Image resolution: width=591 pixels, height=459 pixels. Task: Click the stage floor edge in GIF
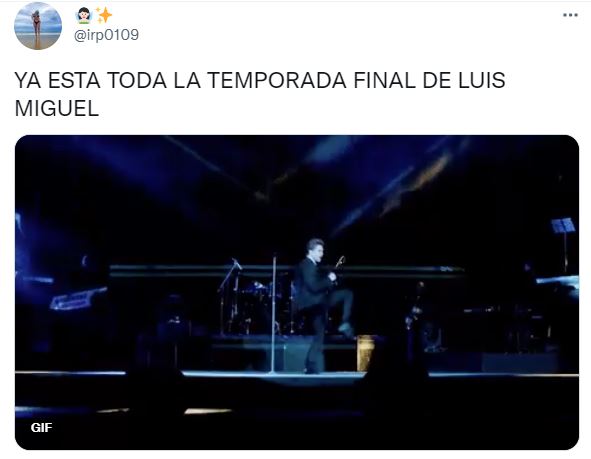(297, 374)
